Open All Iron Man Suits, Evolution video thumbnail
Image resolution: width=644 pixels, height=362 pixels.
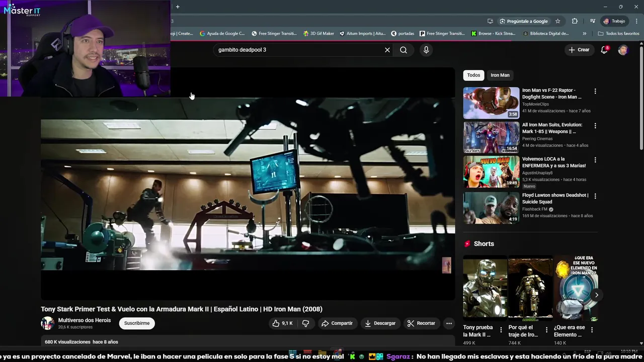(491, 137)
